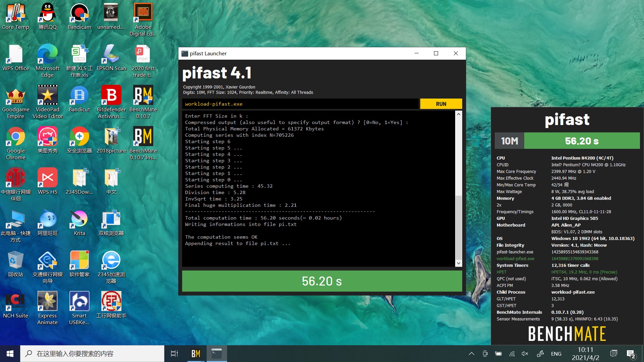Open Microsoft Edge desktop shortcut

tap(48, 61)
